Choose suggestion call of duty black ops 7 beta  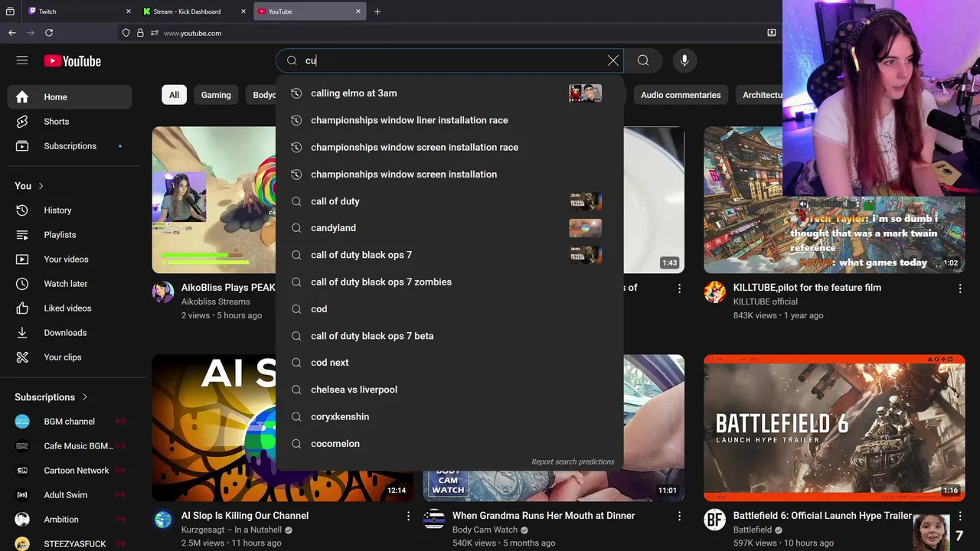[449, 336]
